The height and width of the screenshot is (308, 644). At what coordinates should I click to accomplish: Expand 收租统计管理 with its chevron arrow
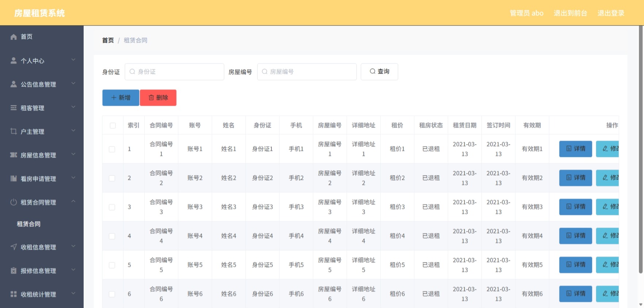[73, 293]
